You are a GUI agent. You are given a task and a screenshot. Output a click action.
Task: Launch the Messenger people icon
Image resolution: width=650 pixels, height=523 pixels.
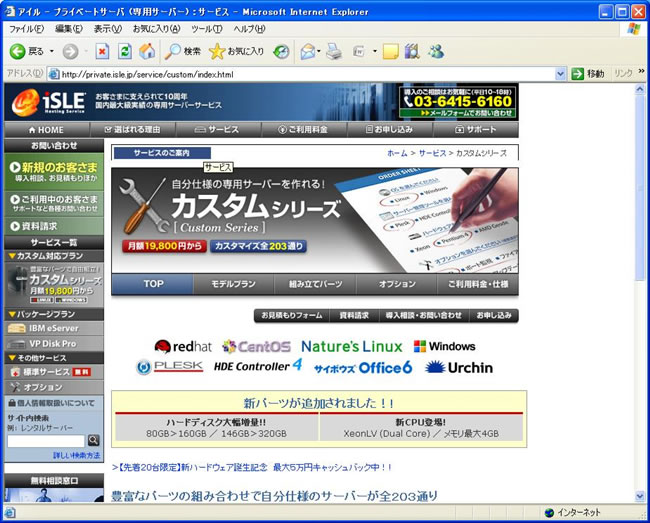point(436,52)
